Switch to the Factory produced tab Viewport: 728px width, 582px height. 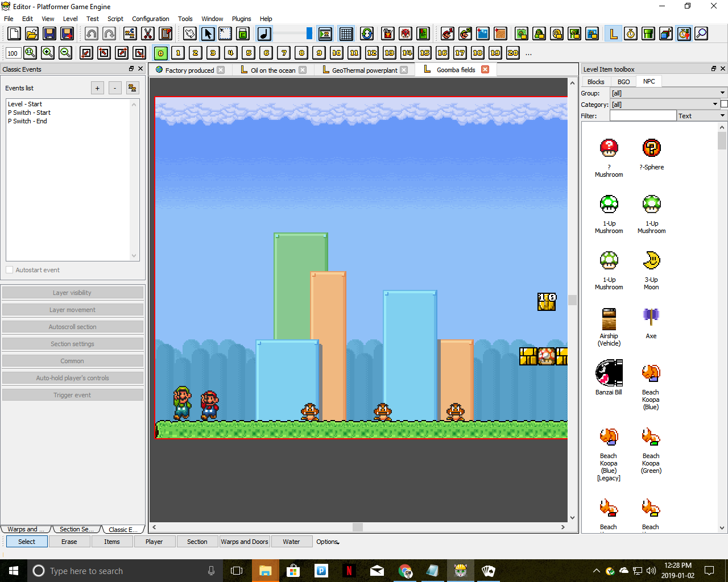tap(189, 70)
